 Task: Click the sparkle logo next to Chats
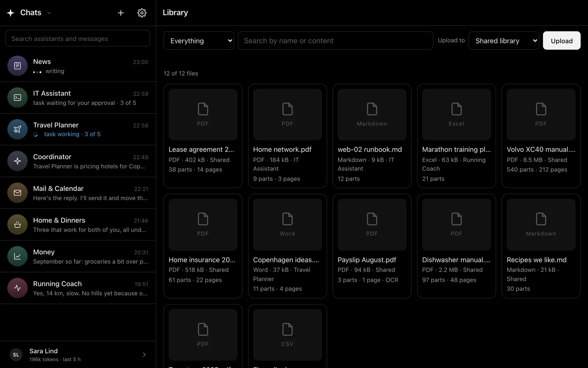[x=11, y=13]
